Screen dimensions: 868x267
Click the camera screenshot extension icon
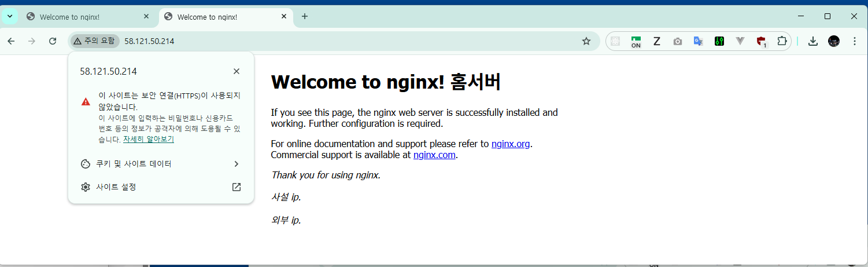[678, 41]
